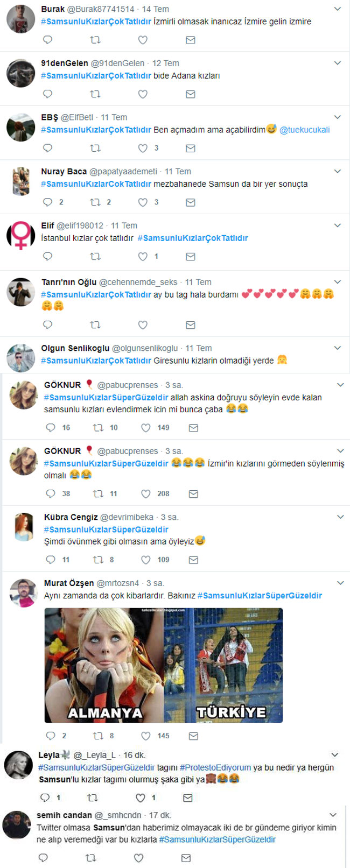The image size is (350, 868).
Task: Open Elif's profile avatar with female symbol
Action: click(21, 236)
